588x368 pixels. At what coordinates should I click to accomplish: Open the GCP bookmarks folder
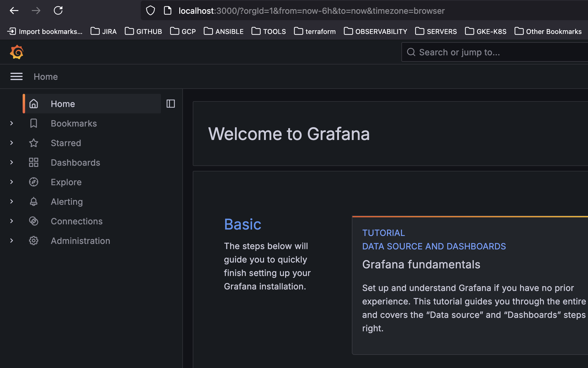click(183, 31)
